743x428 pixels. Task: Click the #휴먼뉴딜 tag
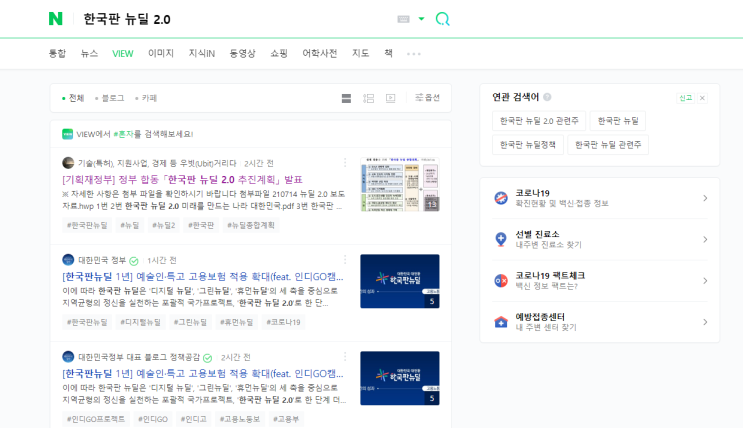tap(236, 322)
